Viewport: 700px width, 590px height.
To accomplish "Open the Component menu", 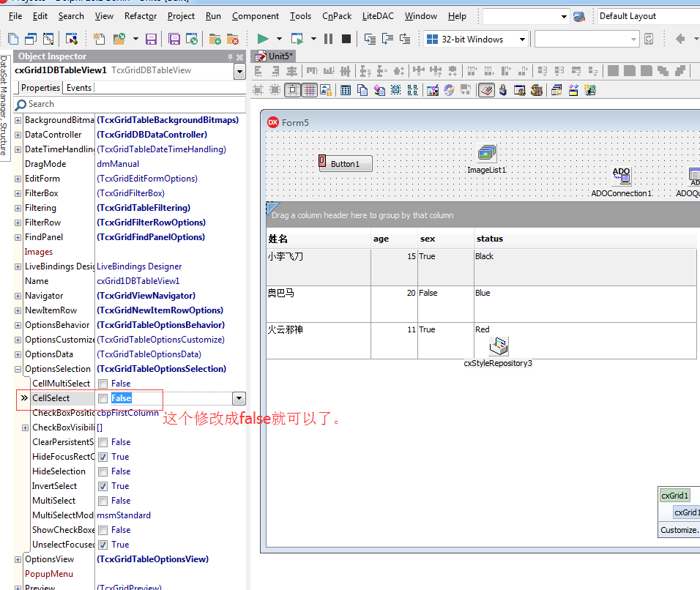I will click(256, 16).
